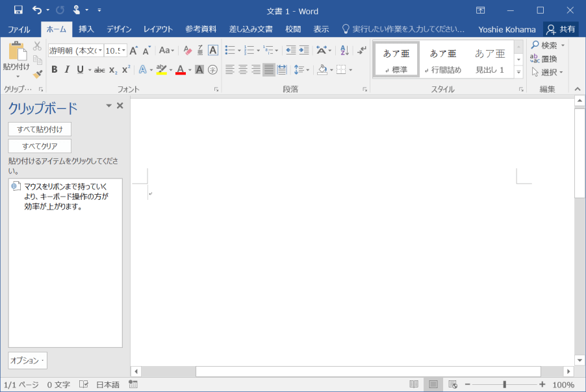
Task: Paste the clipboard item マウスをリボンまで持っていく
Action: click(x=66, y=197)
